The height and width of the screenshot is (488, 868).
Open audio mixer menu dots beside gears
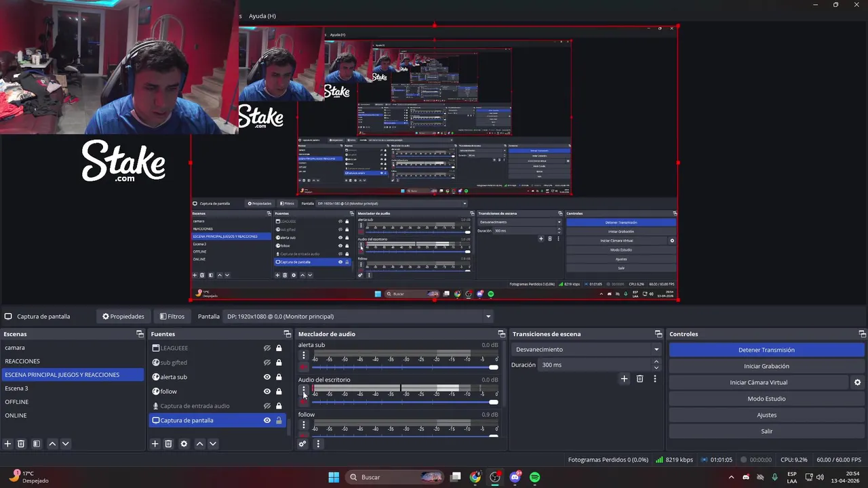point(318,444)
